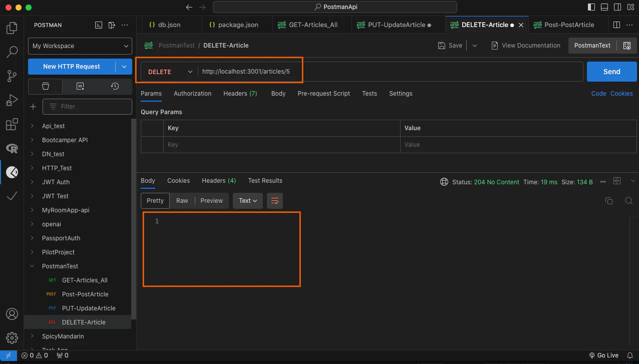Open the Search view in the activity bar
This screenshot has width=639, height=364.
point(12,52)
